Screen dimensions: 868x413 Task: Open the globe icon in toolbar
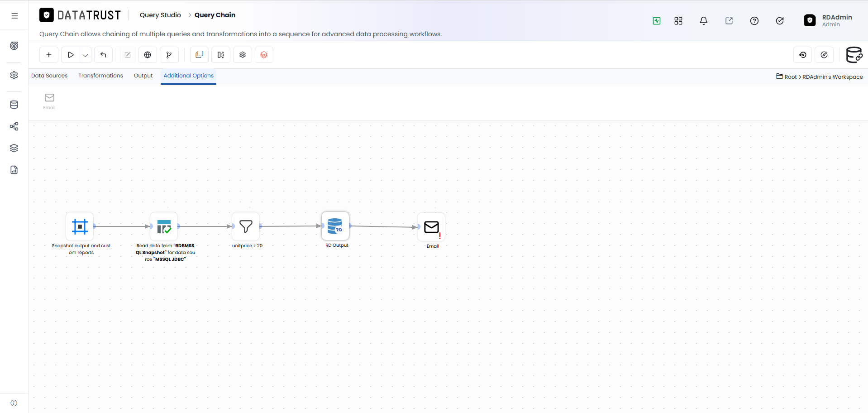click(x=148, y=55)
